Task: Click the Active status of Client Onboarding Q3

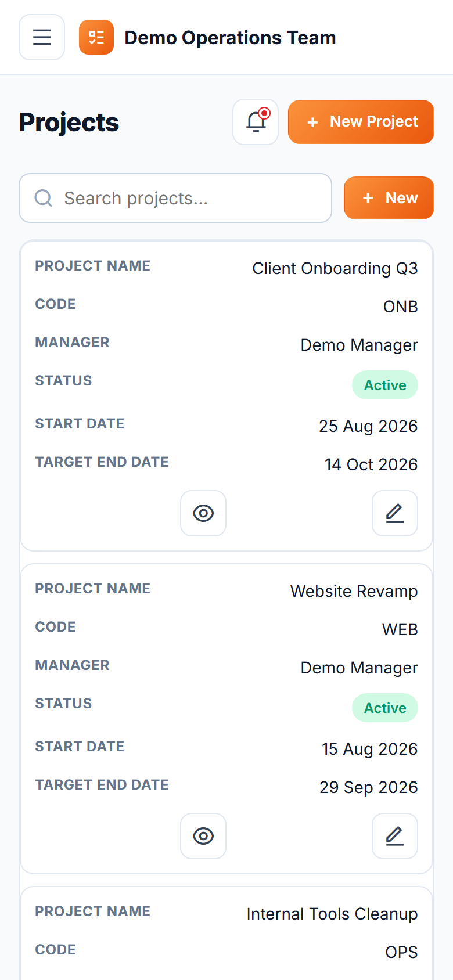Action: click(385, 385)
